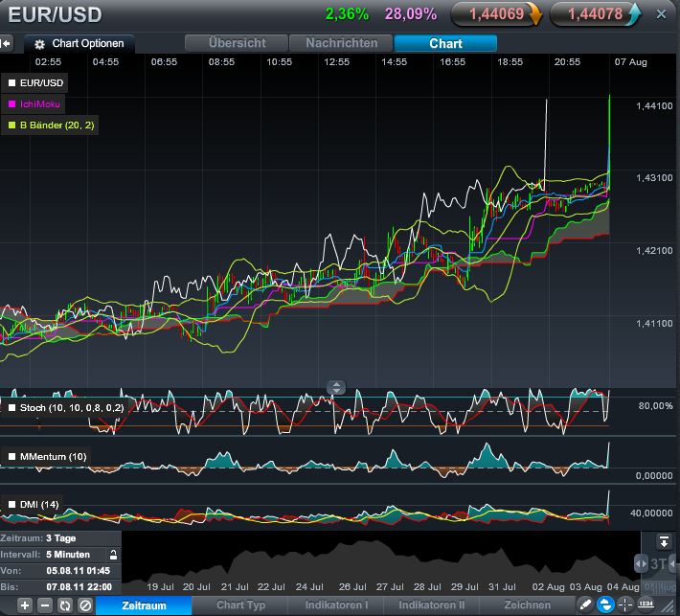
Task: Click the Bis date field 07.08.11 22:00
Action: click(x=79, y=587)
